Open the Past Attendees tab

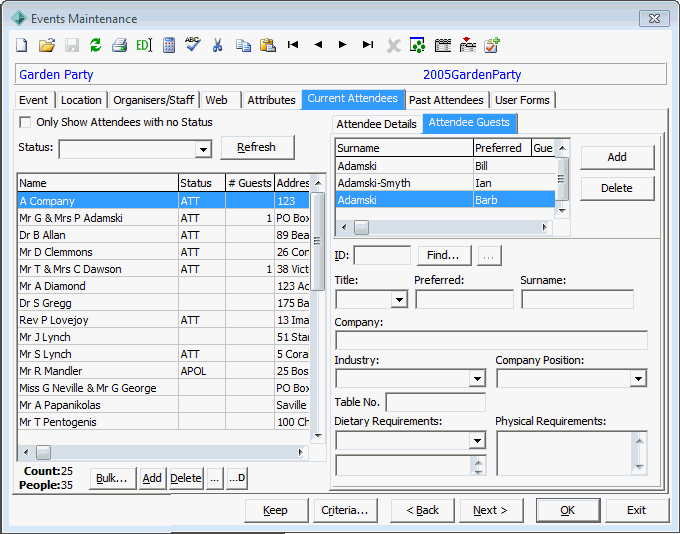[x=446, y=100]
